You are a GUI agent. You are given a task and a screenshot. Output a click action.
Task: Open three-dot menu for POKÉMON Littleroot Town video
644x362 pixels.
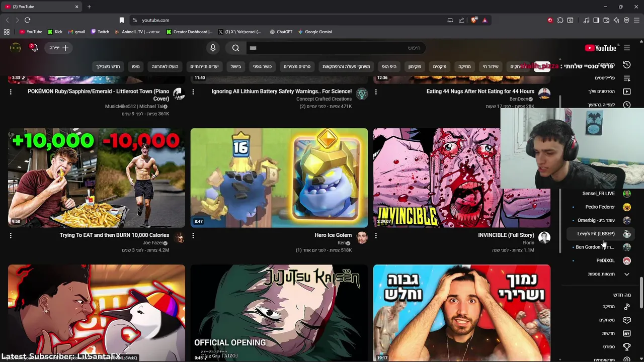click(x=11, y=92)
